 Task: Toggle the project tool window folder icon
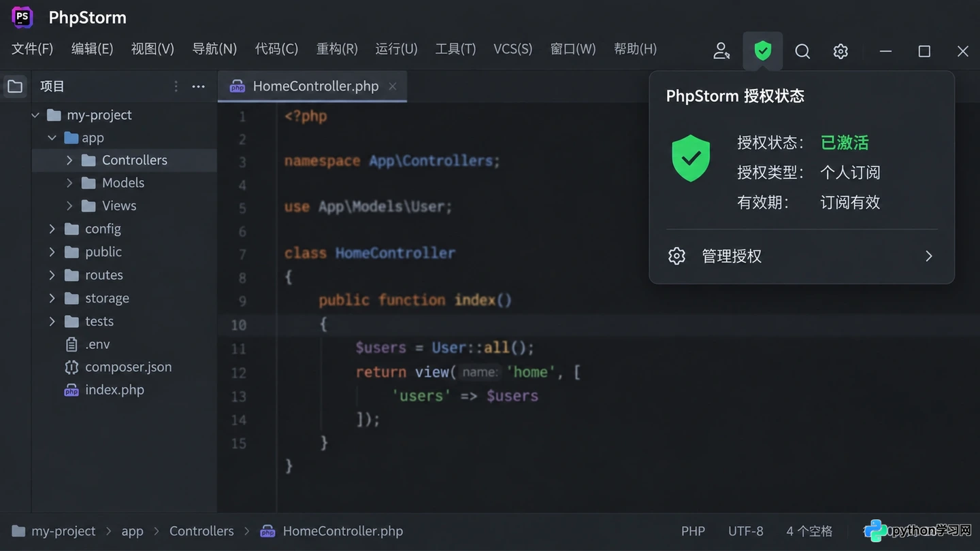15,86
